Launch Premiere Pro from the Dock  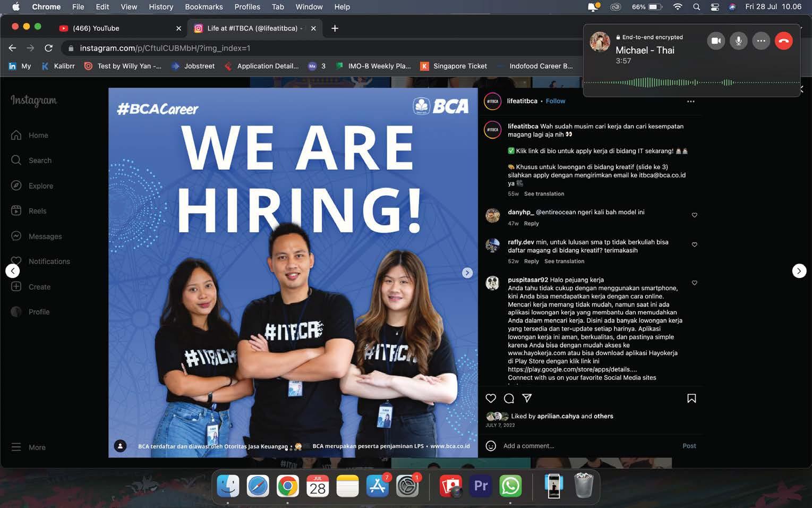pyautogui.click(x=481, y=486)
